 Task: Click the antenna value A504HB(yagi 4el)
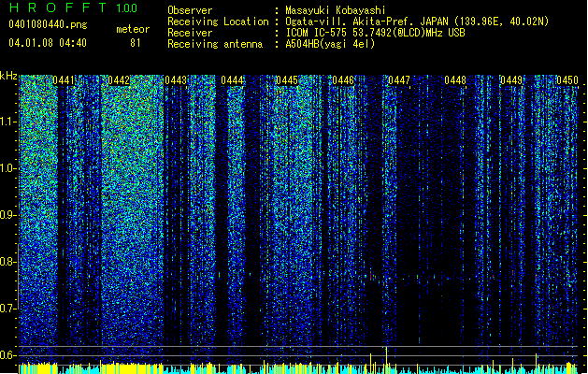tap(330, 44)
